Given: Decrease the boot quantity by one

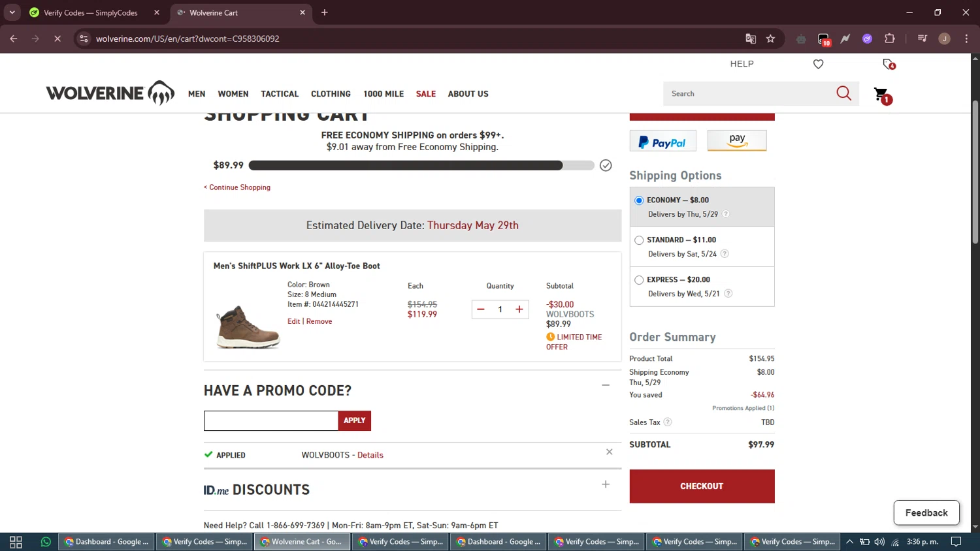Looking at the screenshot, I should 481,309.
